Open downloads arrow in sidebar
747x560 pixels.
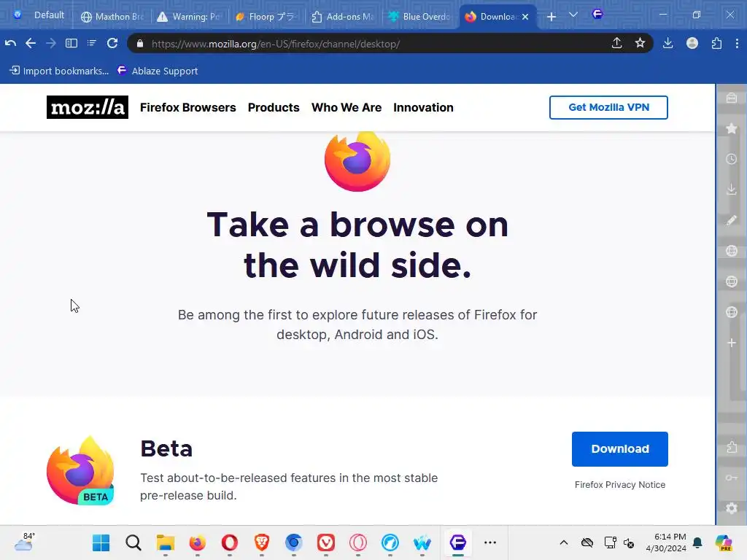pos(732,190)
